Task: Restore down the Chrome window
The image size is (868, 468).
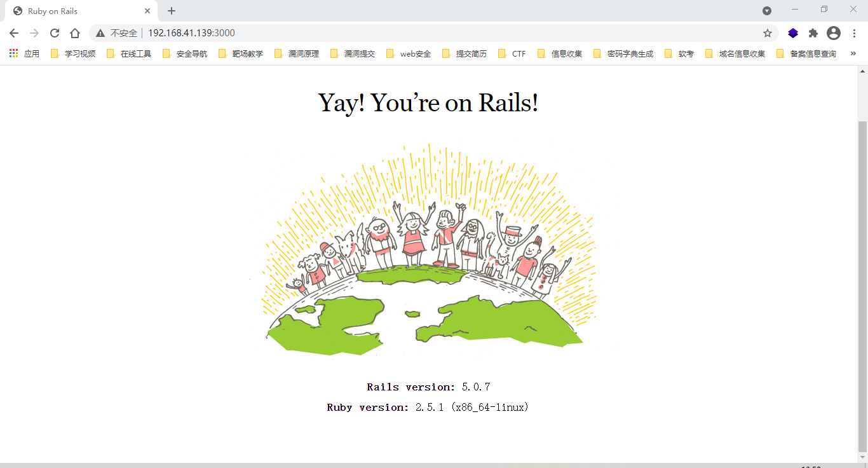Action: (824, 9)
